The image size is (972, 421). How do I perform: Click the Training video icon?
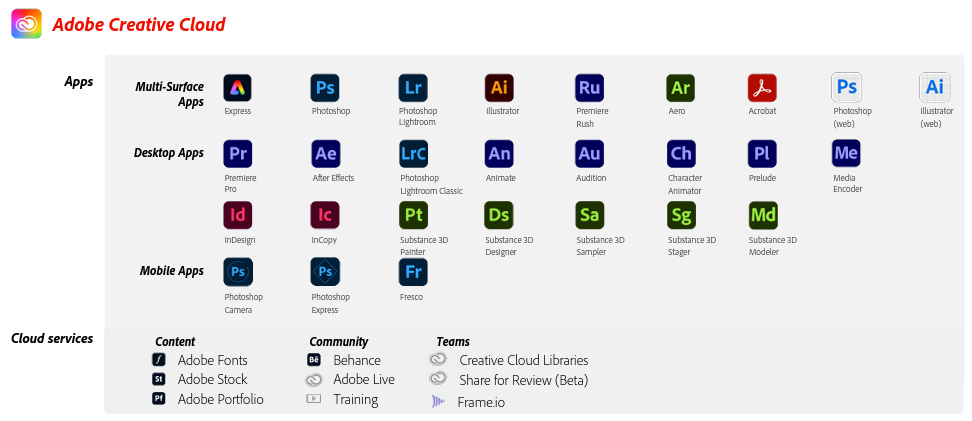pos(314,399)
